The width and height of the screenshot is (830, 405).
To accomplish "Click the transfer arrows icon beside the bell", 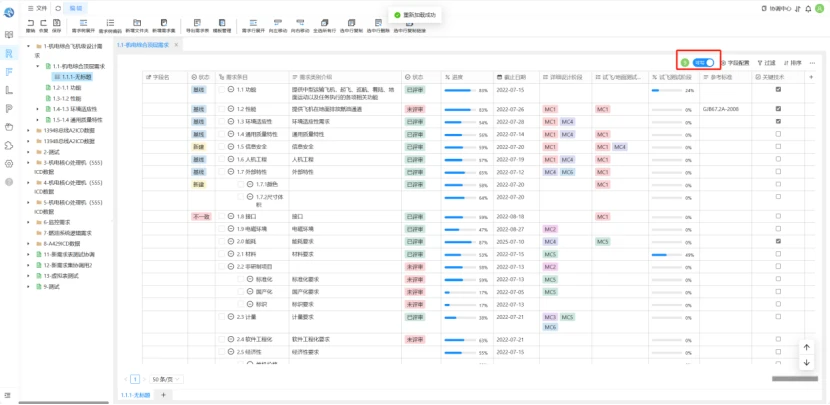I will coord(798,8).
